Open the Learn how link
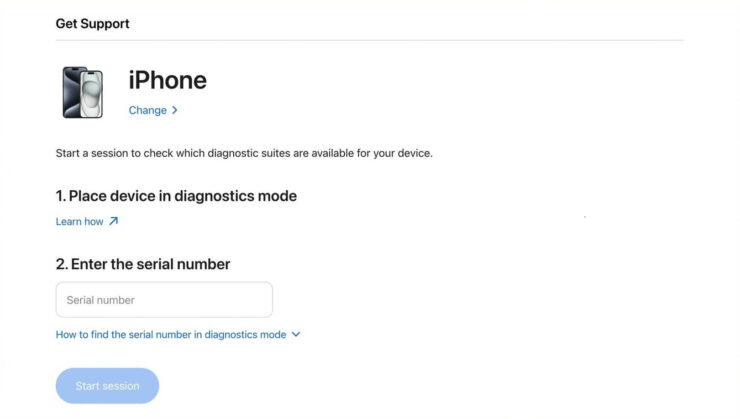The width and height of the screenshot is (740, 419). [x=80, y=221]
